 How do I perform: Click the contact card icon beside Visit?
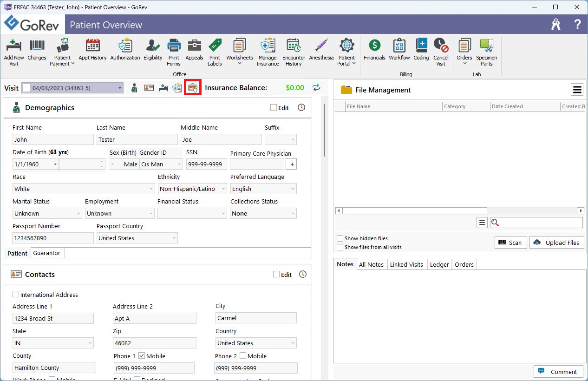pyautogui.click(x=149, y=88)
